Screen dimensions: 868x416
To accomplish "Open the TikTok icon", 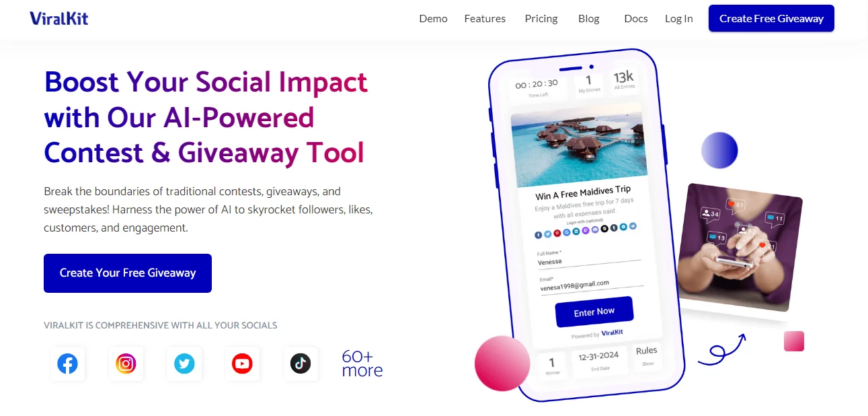I will pos(301,364).
